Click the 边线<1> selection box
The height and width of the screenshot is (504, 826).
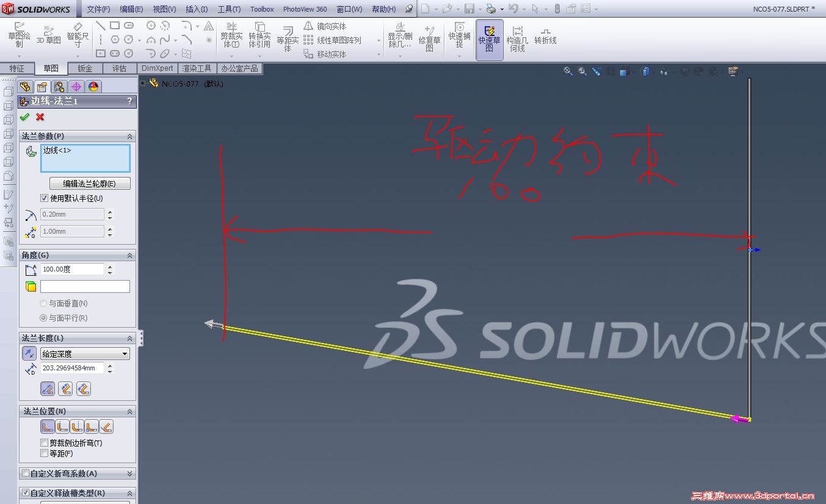[85, 158]
